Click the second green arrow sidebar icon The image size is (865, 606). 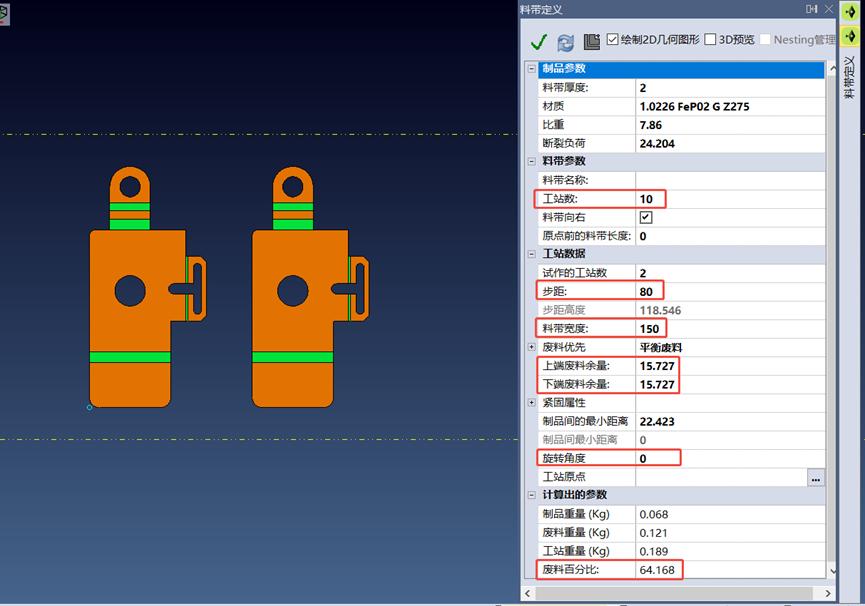850,35
